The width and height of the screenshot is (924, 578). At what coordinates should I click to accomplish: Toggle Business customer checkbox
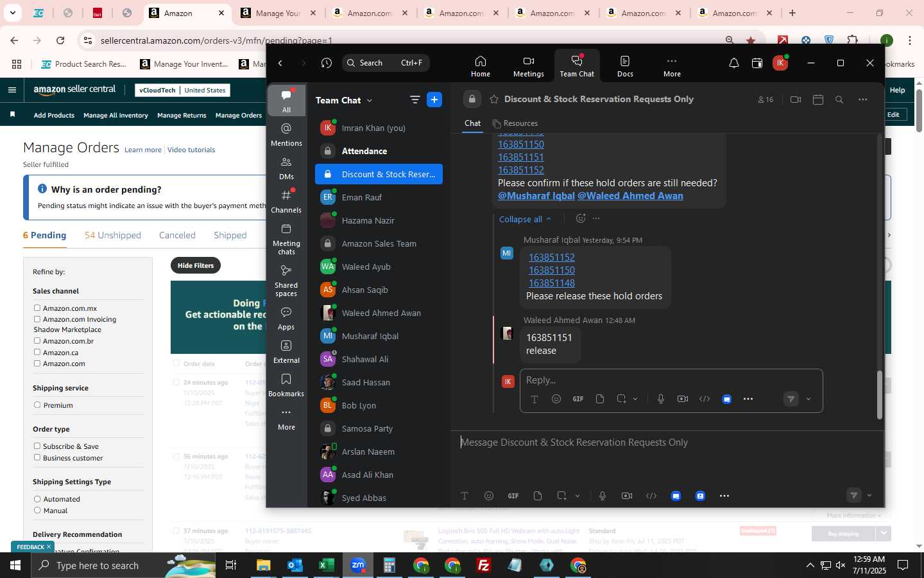(37, 458)
